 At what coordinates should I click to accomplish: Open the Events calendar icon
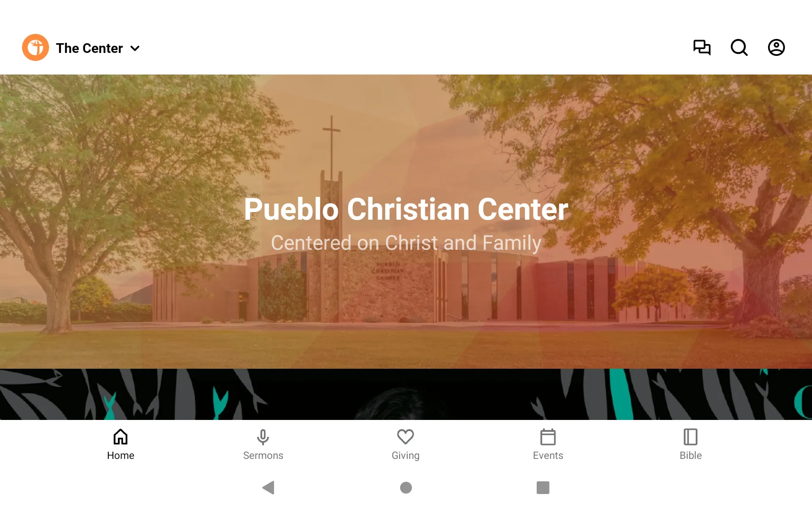click(x=548, y=437)
